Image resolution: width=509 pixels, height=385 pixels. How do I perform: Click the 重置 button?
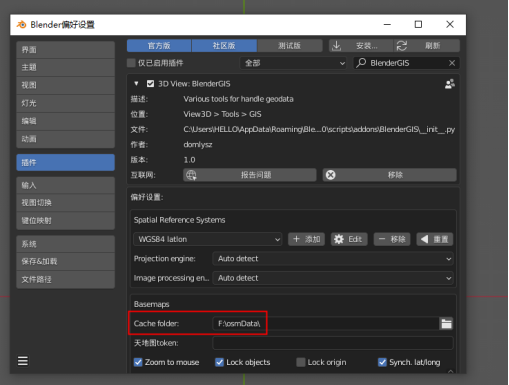point(435,239)
